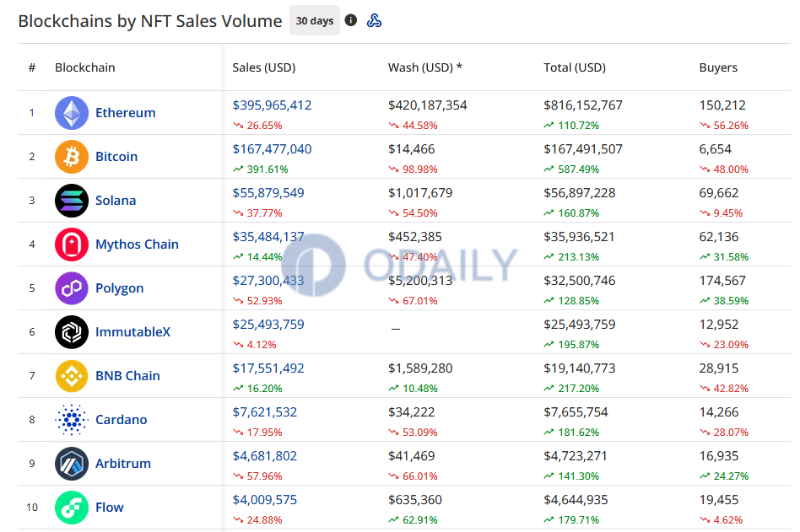This screenshot has height=532, width=800.
Task: Select Ethereum wash value $420,187,354
Action: click(x=428, y=105)
